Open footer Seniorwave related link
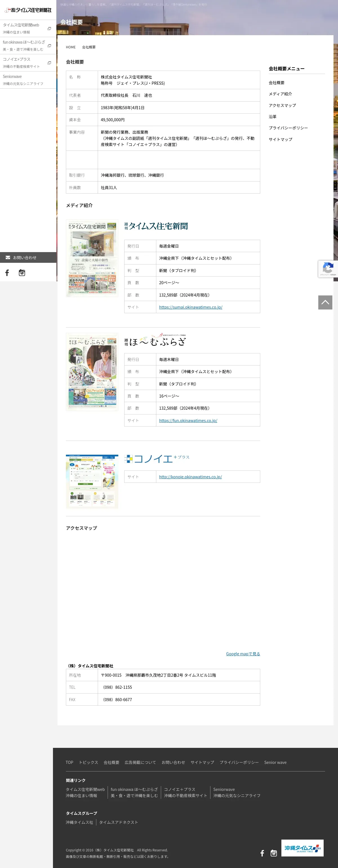 point(237,792)
